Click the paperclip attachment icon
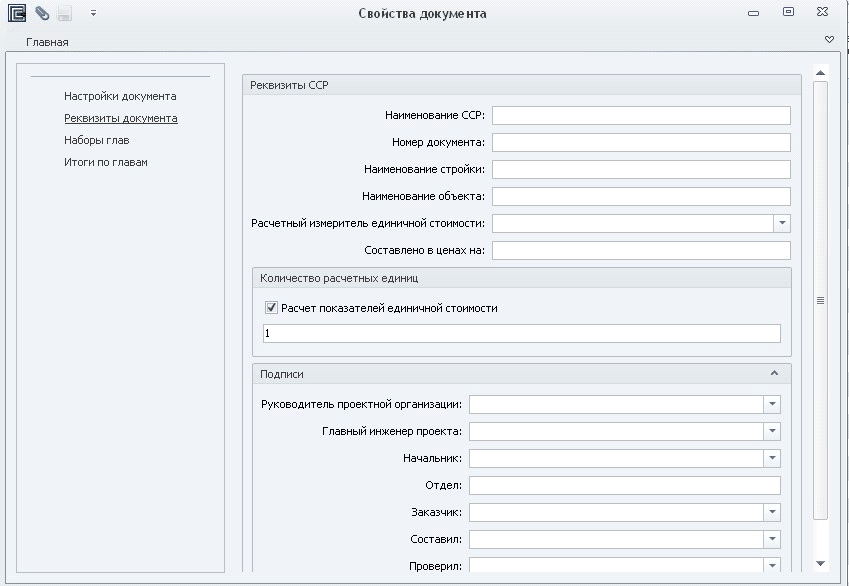Viewport: 849px width, 586px height. pyautogui.click(x=41, y=13)
